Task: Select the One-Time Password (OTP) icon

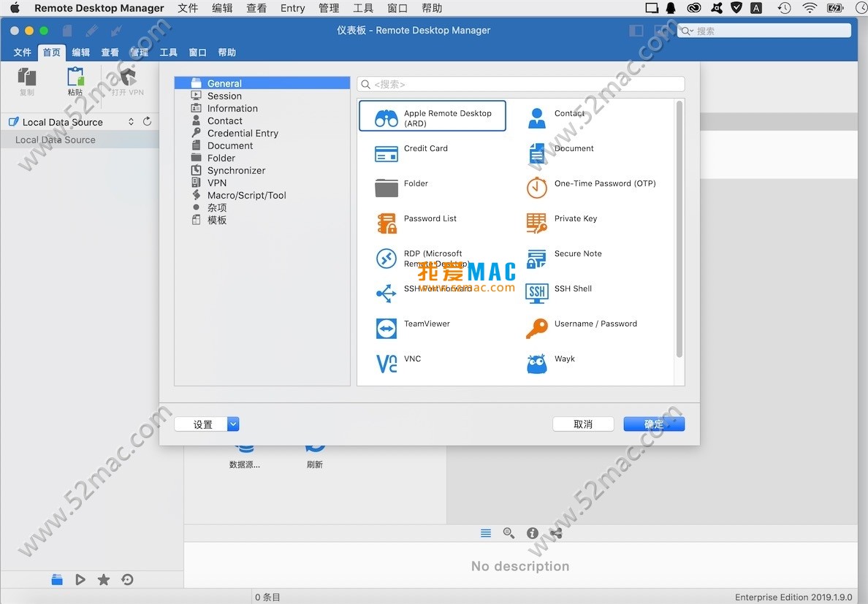Action: [x=536, y=188]
